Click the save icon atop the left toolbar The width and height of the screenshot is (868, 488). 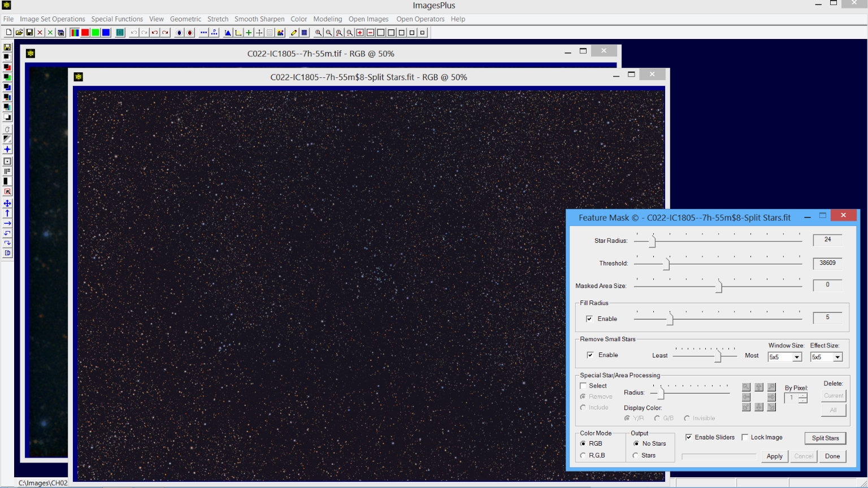7,47
